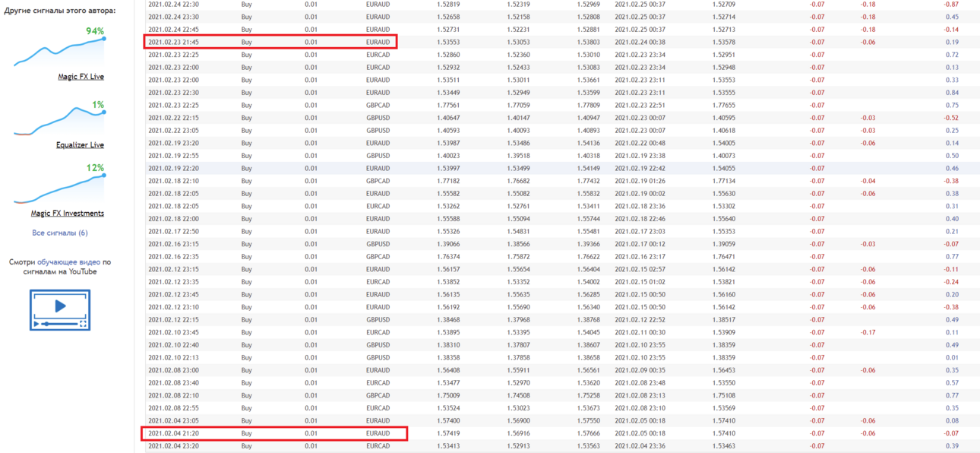The width and height of the screenshot is (980, 453).
Task: Click the Equalizer Live growth chart
Action: (x=59, y=120)
